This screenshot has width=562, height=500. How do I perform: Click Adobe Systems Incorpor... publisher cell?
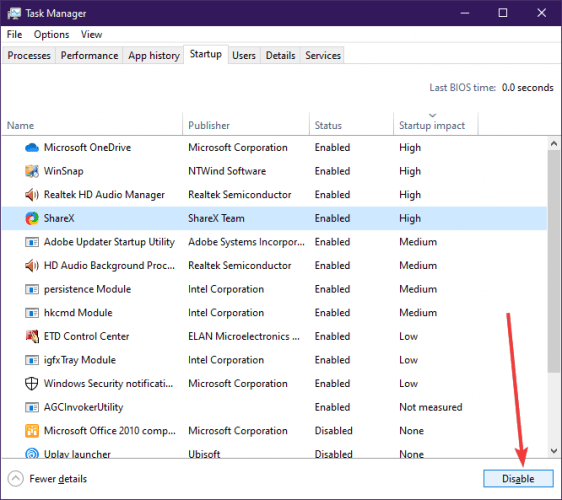(x=247, y=242)
